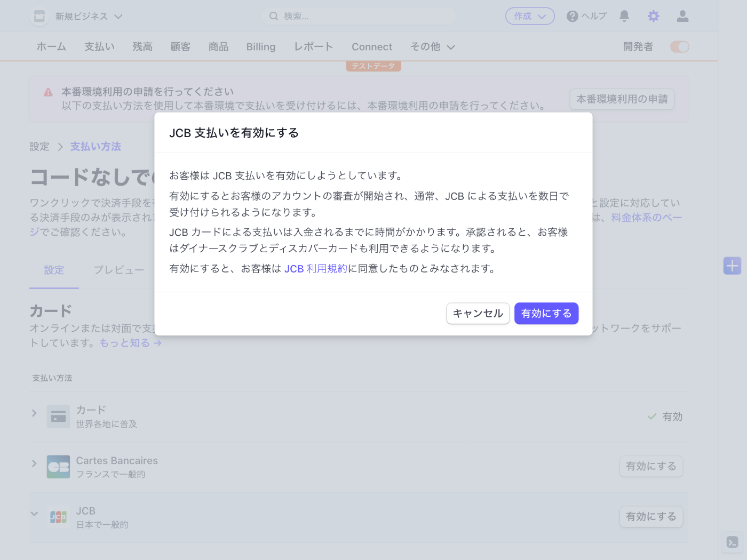Open the notifications bell
Screen dimensions: 747x560
[624, 17]
